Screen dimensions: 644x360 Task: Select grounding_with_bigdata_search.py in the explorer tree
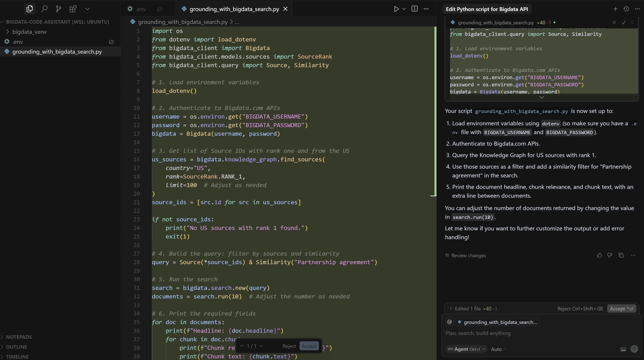(60, 52)
